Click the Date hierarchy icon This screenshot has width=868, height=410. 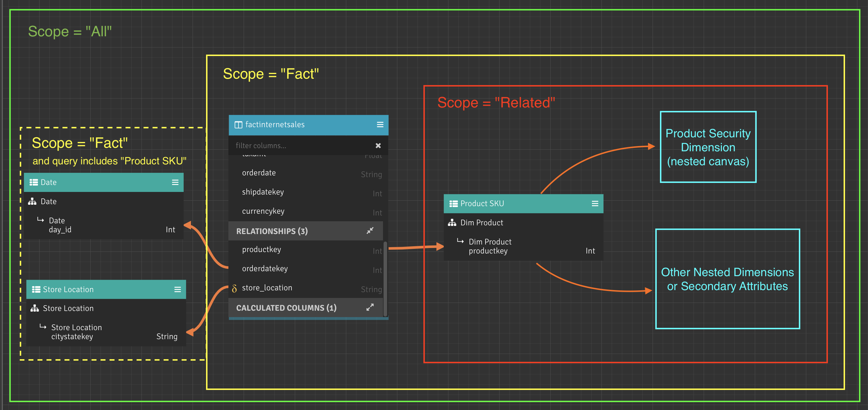32,201
